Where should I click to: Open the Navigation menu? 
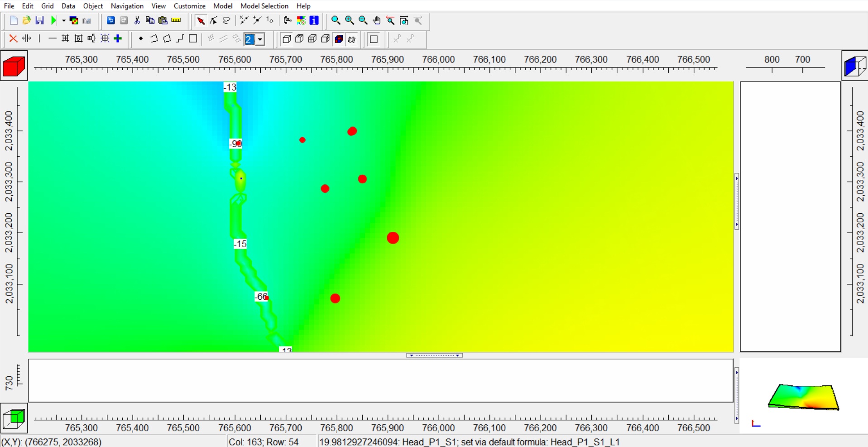point(127,6)
